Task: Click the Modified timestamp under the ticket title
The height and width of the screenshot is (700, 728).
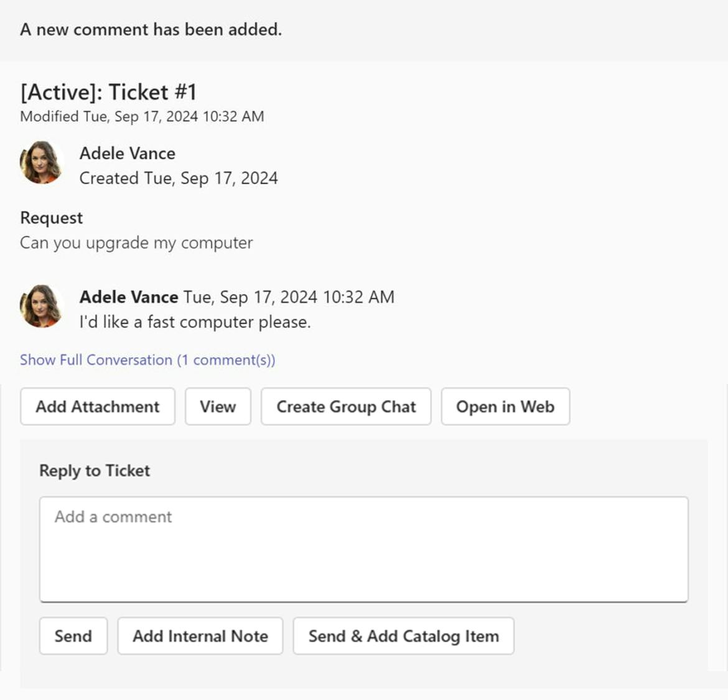Action: 142,116
